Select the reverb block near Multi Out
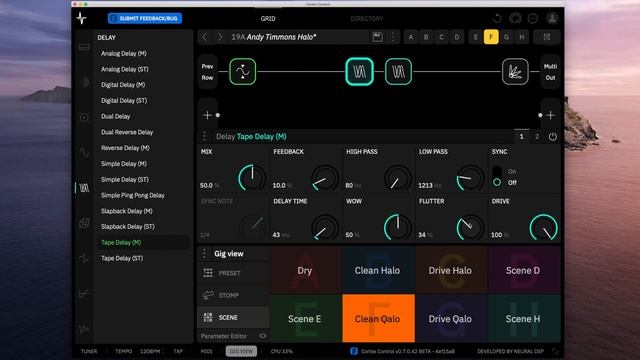Viewport: 640px width, 360px height. point(515,71)
